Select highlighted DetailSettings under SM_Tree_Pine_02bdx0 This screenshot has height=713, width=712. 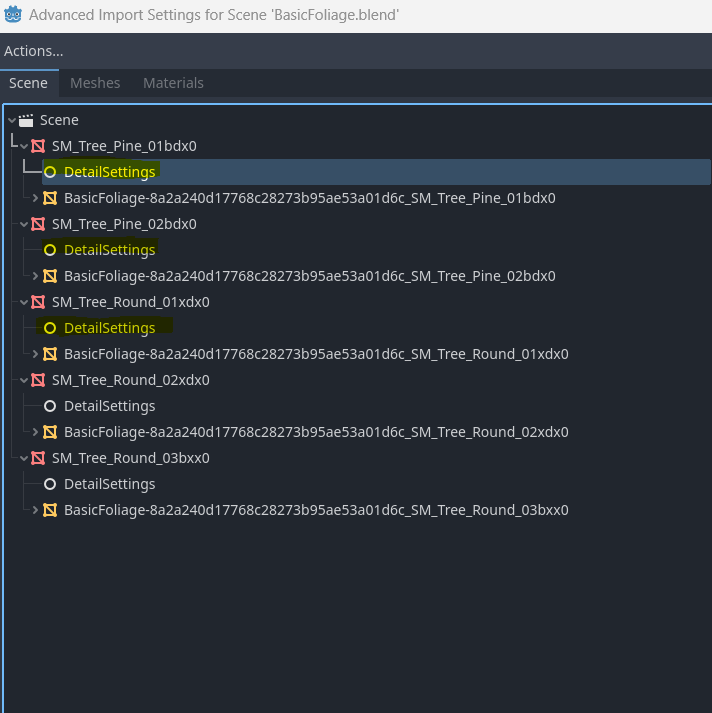110,250
